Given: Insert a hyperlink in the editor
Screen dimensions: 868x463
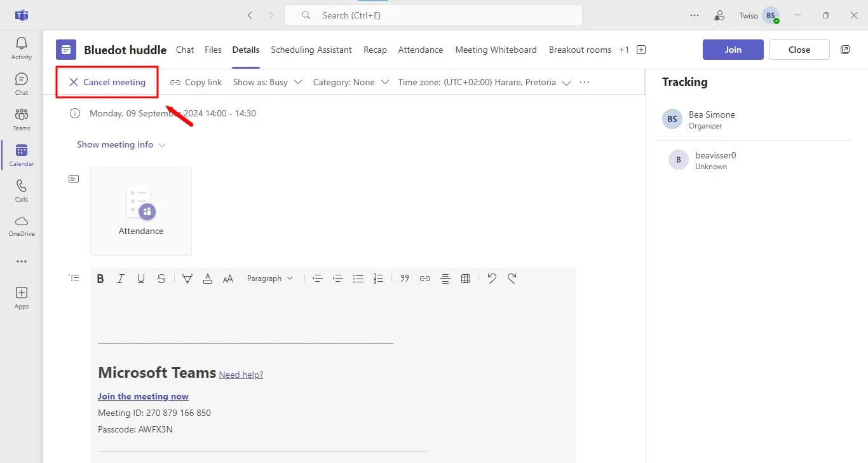Looking at the screenshot, I should coord(425,279).
